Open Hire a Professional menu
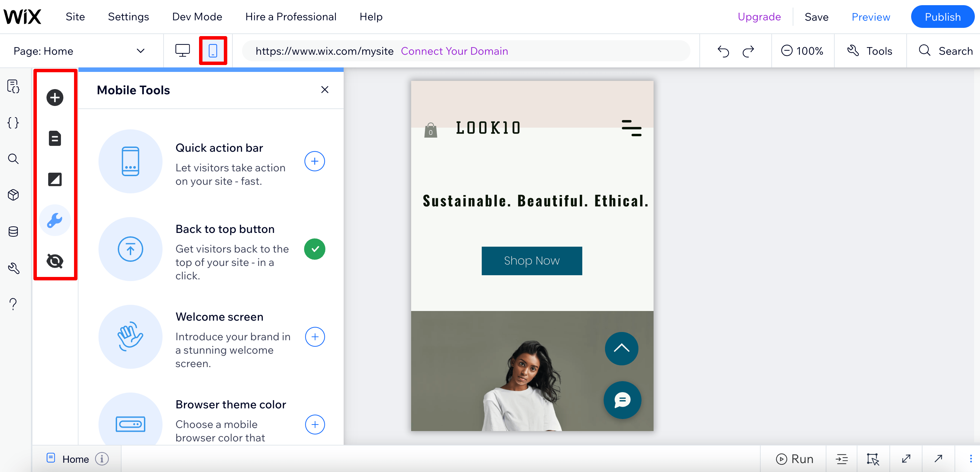The image size is (980, 472). [291, 17]
